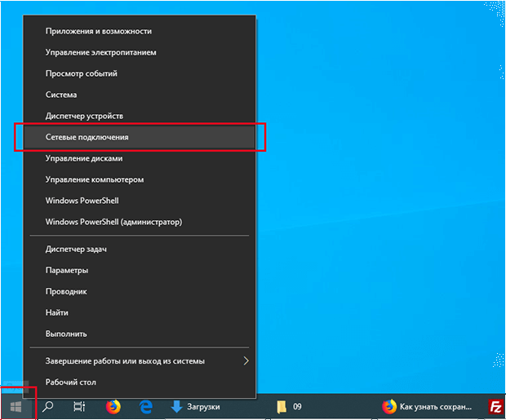Select Управление электропитанием menu entry

[140, 52]
